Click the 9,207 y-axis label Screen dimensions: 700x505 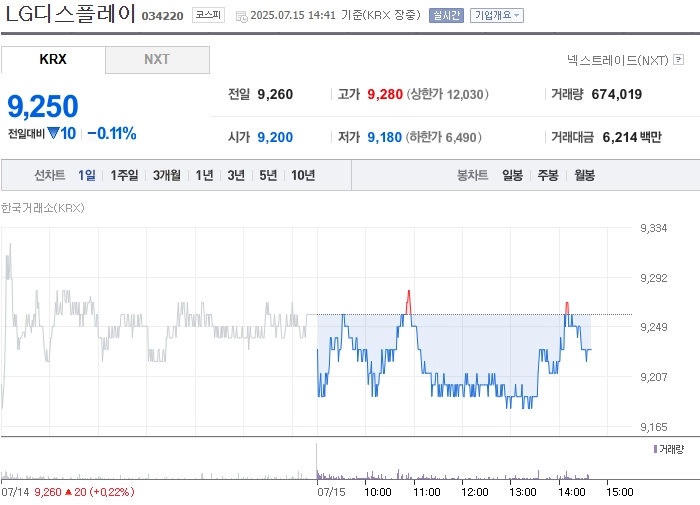[x=654, y=377]
